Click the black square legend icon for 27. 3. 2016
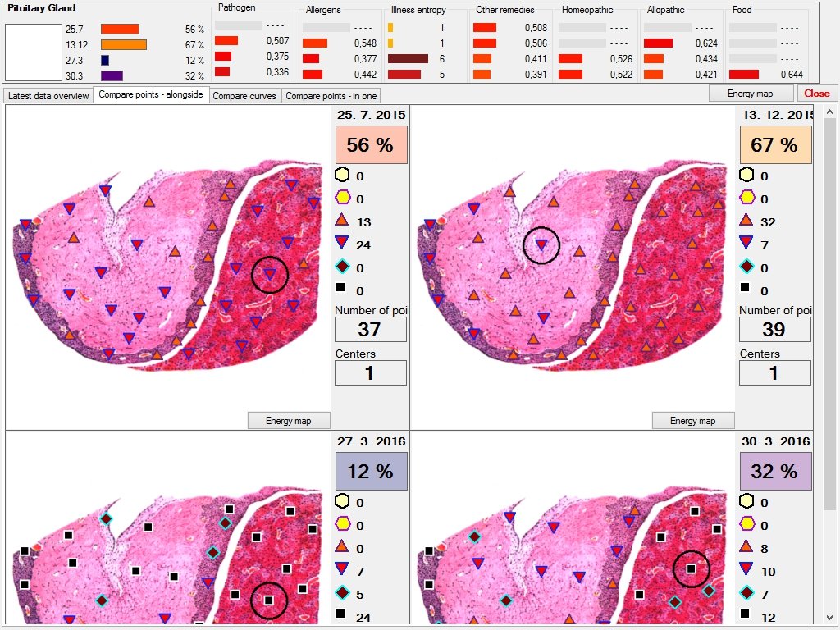The width and height of the screenshot is (840, 630). [342, 614]
